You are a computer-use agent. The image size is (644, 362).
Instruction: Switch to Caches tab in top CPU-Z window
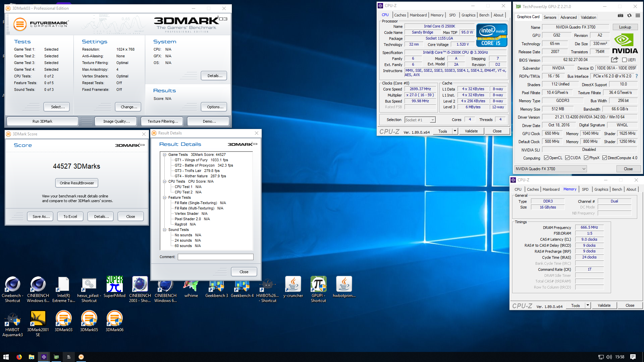[400, 15]
